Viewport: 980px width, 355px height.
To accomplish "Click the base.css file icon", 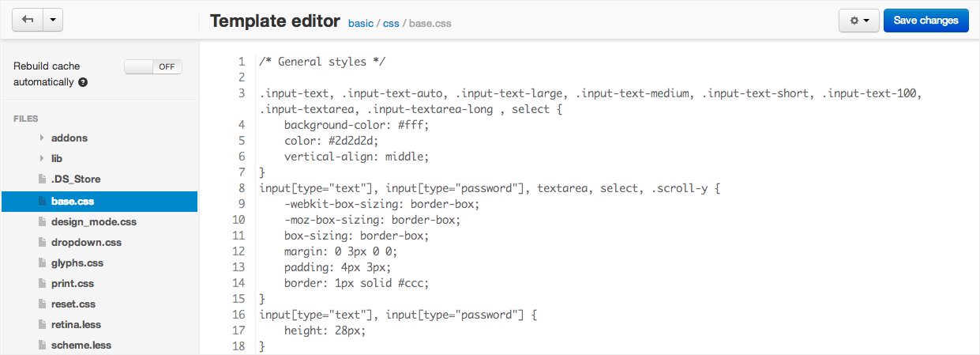I will click(43, 202).
